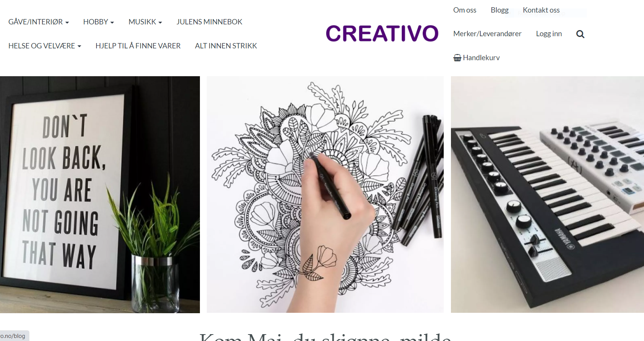Visit the Blogg link
This screenshot has width=644, height=341.
tap(499, 10)
